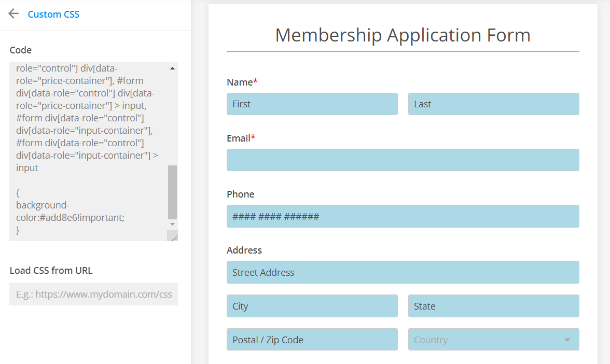This screenshot has width=610, height=364.
Task: Click the resize grip of the Code textarea
Action: (174, 236)
